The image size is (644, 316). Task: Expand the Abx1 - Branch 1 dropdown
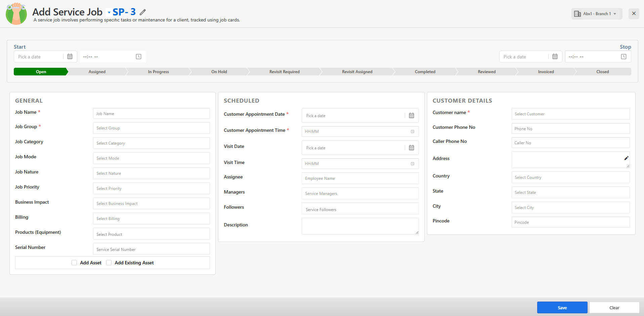click(x=597, y=14)
